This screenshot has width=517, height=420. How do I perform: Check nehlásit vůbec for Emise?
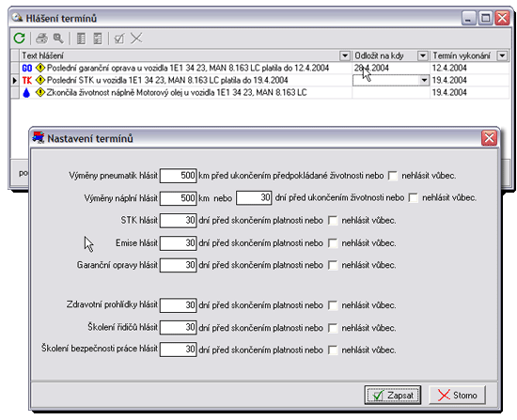click(333, 243)
